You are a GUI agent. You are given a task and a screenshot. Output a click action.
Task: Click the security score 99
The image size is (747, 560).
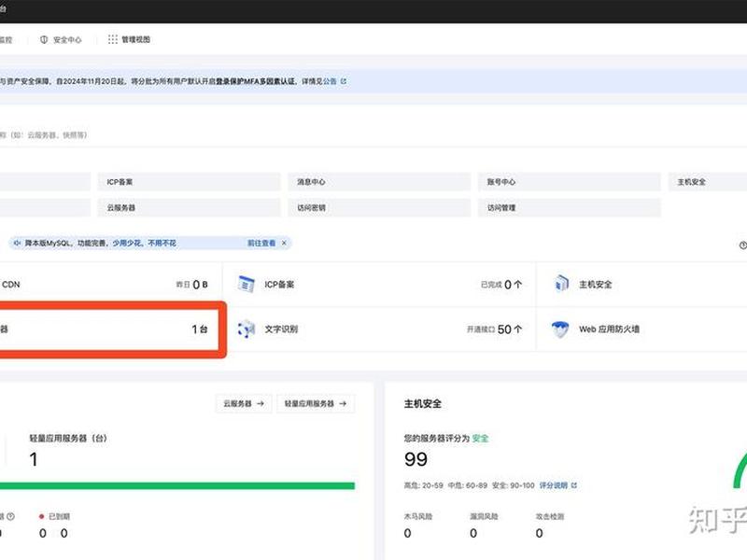(x=416, y=459)
